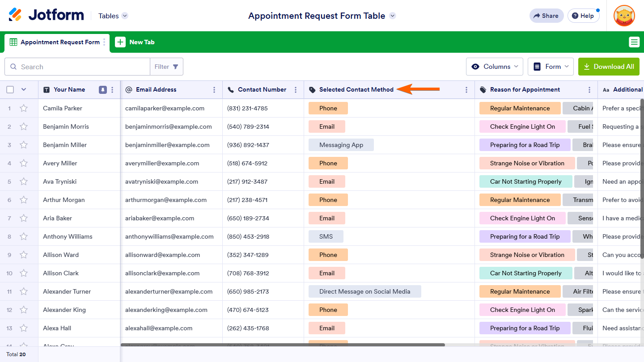Star the Camila Parker row

tap(24, 108)
